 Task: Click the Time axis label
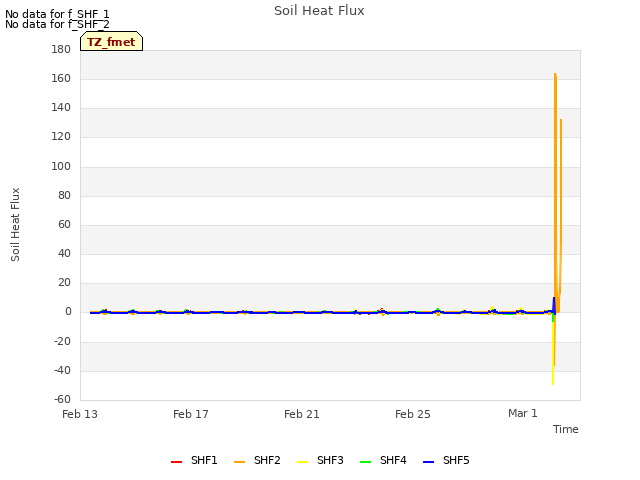tap(565, 429)
